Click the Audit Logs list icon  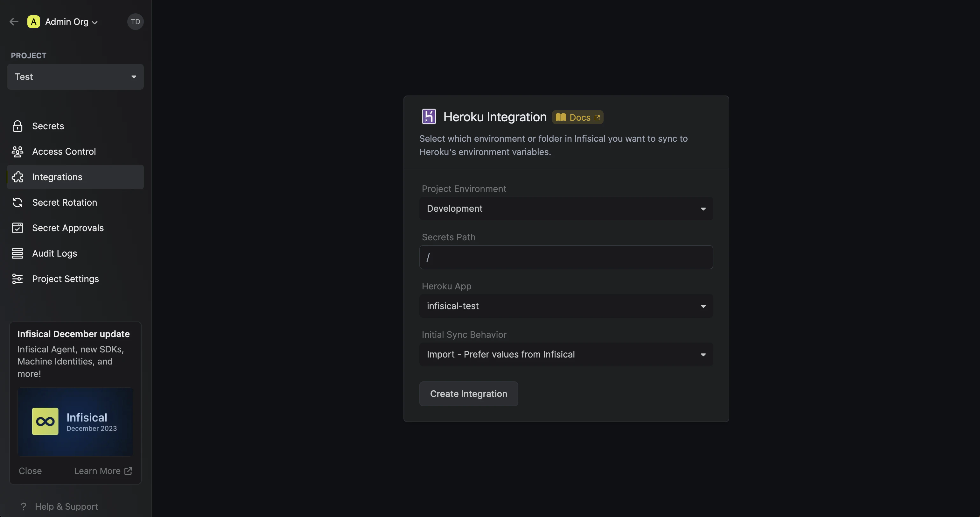point(17,253)
